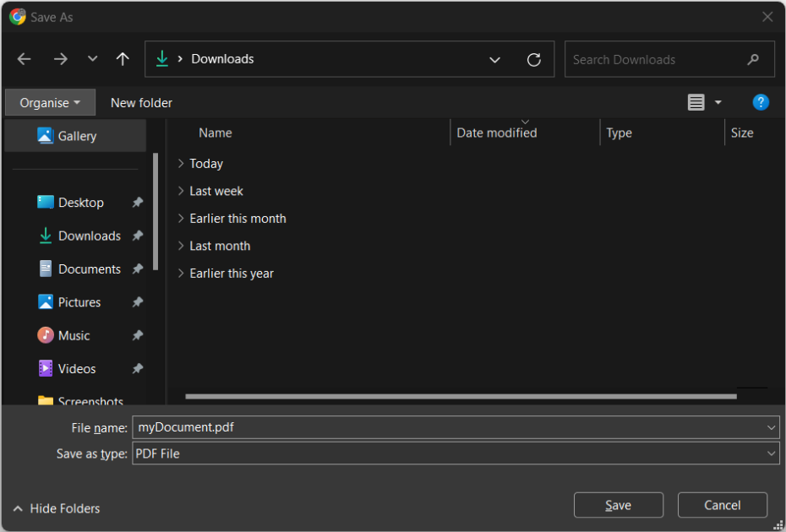Viewport: 786px width, 532px height.
Task: Open Desktop in the sidebar
Action: (x=80, y=203)
